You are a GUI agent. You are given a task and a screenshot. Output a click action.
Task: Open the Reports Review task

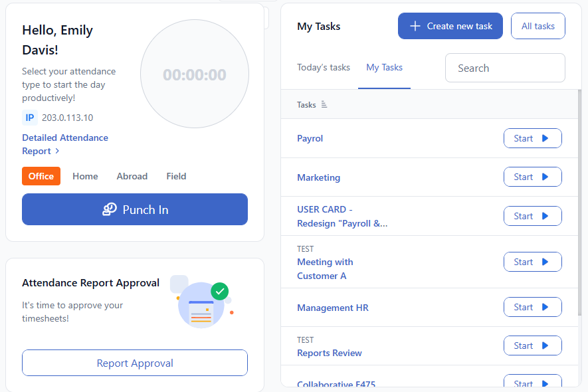330,353
